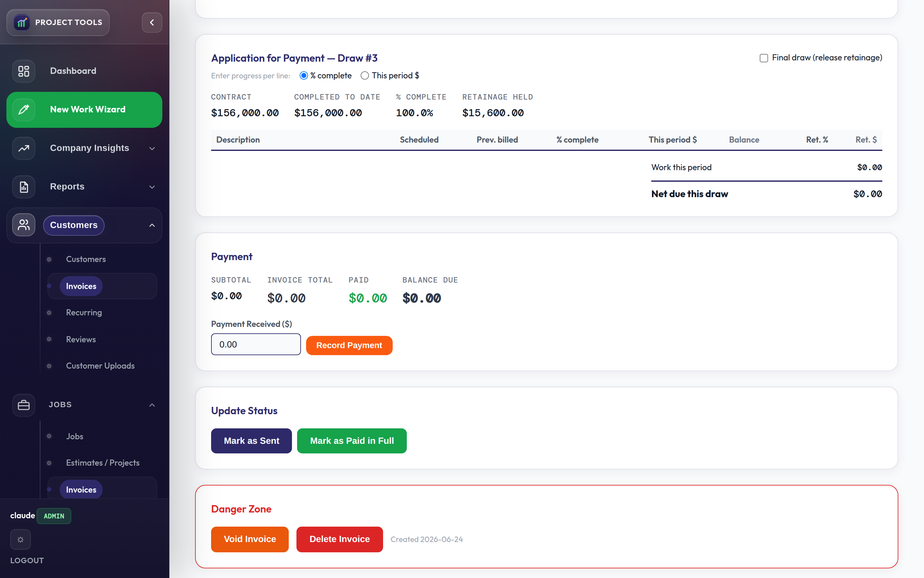Click the JOBS section label
The height and width of the screenshot is (578, 924).
tap(60, 405)
